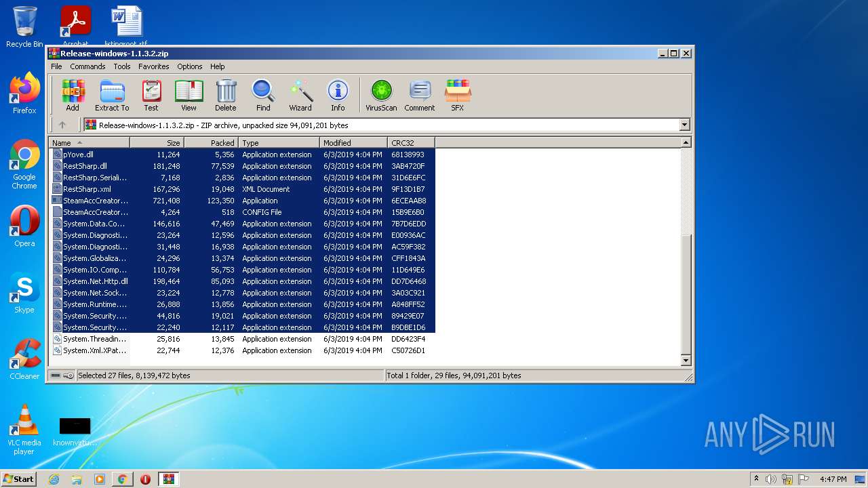Open the File menu
This screenshot has width=868, height=488.
[56, 66]
